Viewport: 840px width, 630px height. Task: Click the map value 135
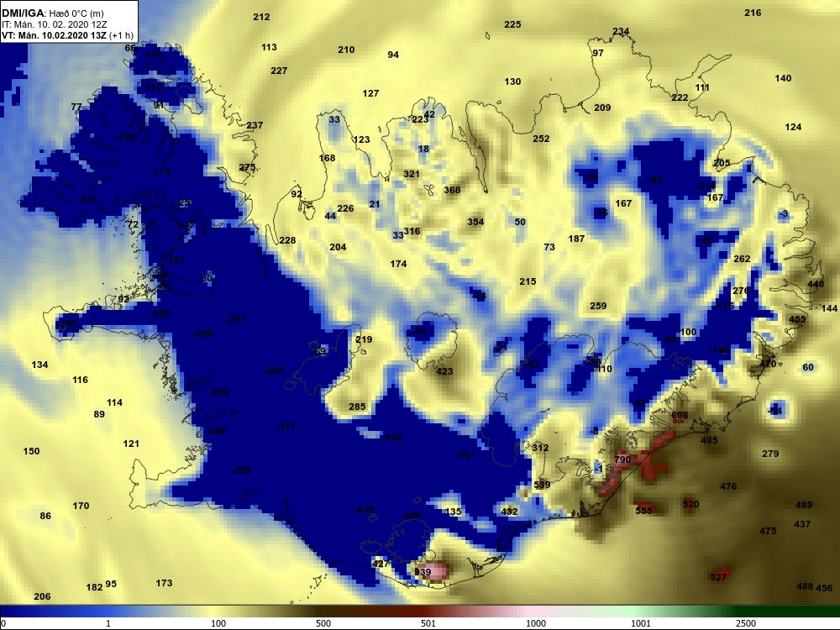point(454,512)
